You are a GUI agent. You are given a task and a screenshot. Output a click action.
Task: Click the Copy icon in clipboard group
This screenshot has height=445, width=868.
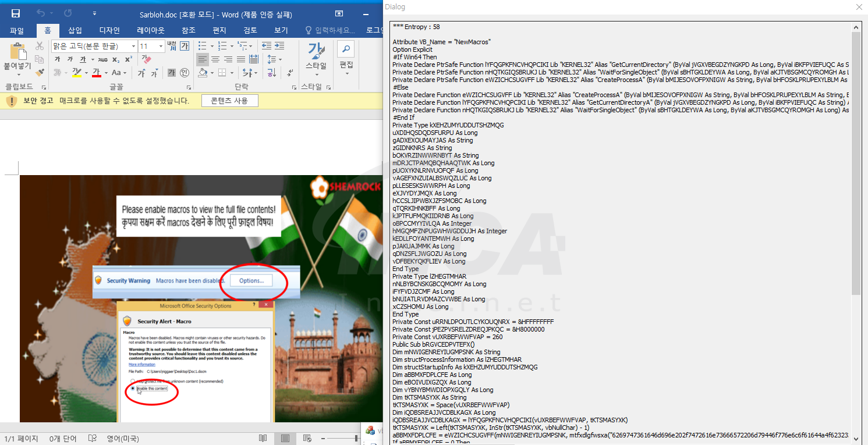tap(40, 59)
